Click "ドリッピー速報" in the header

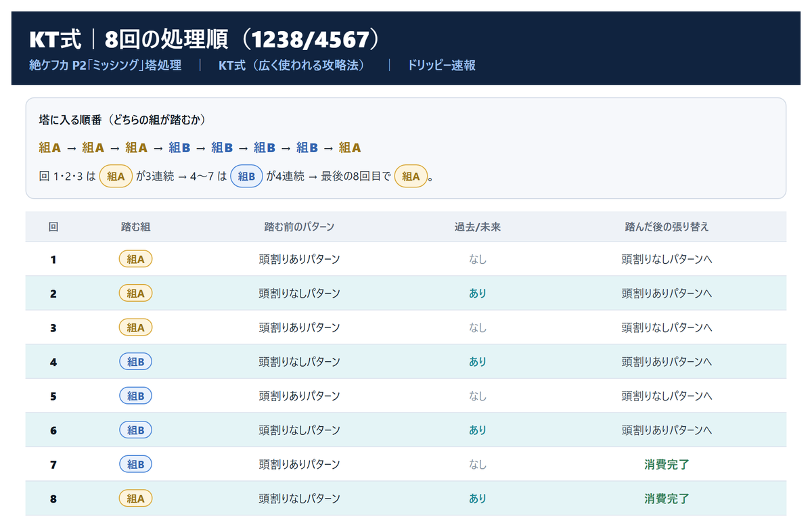click(x=441, y=66)
